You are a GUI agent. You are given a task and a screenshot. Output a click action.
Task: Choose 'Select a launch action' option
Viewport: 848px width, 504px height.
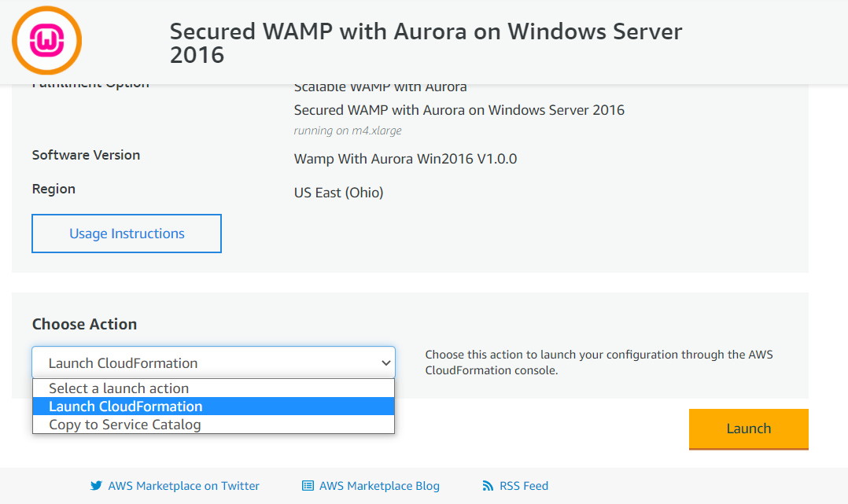(x=214, y=388)
